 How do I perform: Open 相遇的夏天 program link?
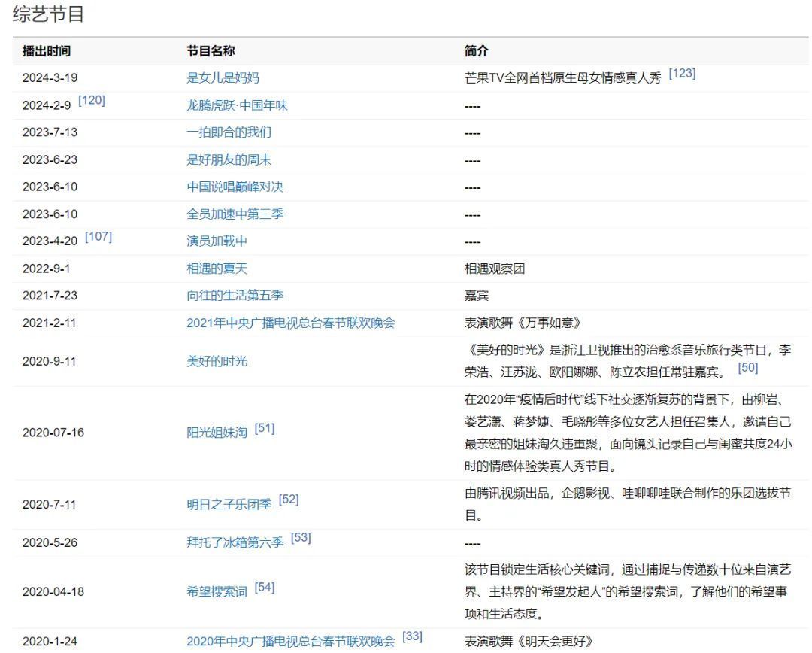click(x=217, y=269)
